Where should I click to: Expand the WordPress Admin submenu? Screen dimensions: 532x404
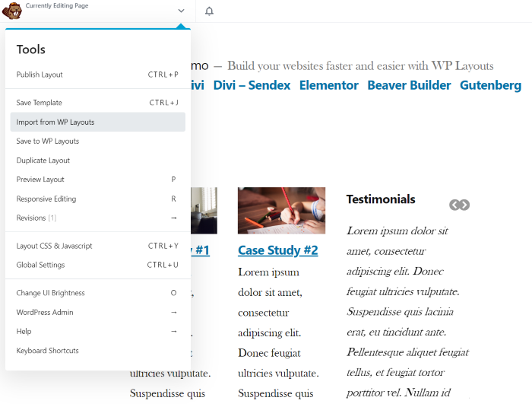click(98, 312)
